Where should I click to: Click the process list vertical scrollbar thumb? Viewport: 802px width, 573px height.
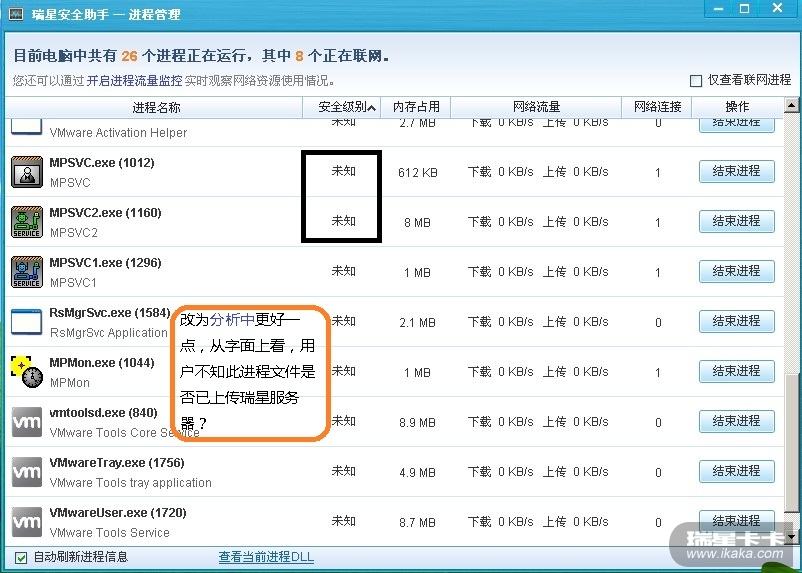pyautogui.click(x=791, y=443)
